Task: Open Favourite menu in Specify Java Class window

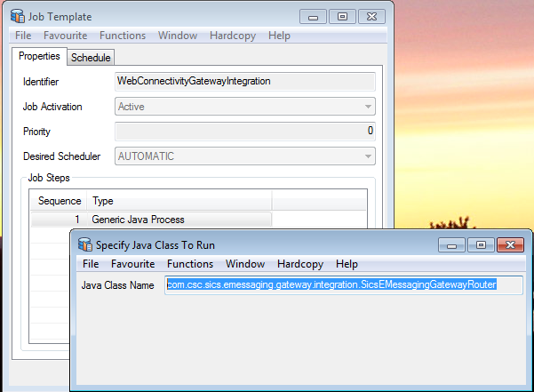Action: (x=132, y=264)
